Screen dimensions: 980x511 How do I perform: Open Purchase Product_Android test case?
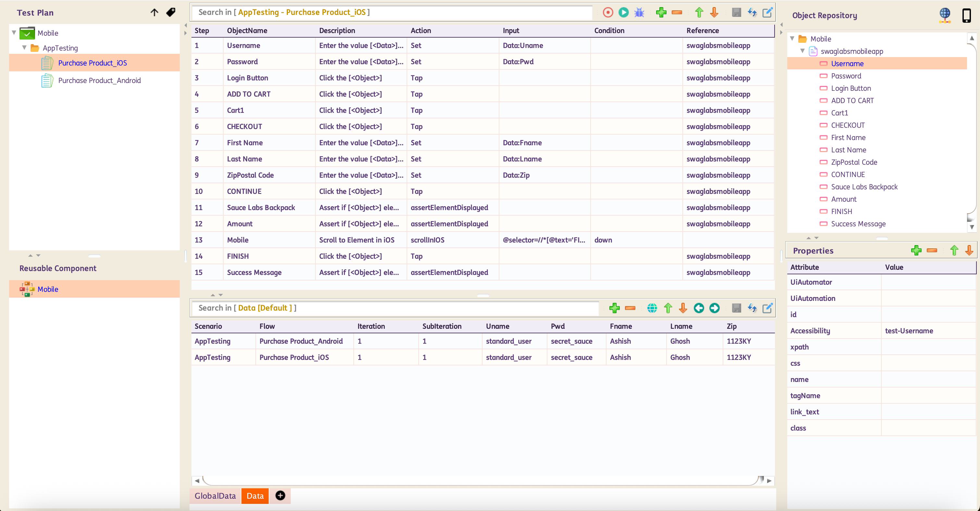[x=99, y=80]
